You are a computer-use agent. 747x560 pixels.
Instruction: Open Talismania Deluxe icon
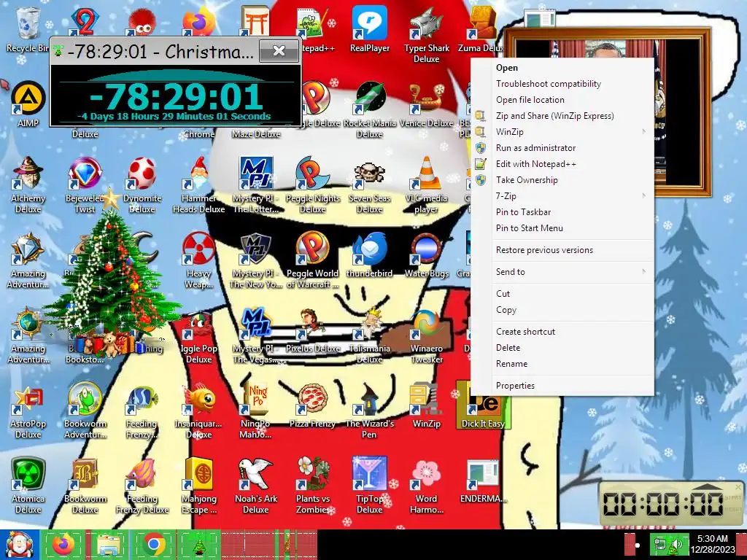[370, 336]
